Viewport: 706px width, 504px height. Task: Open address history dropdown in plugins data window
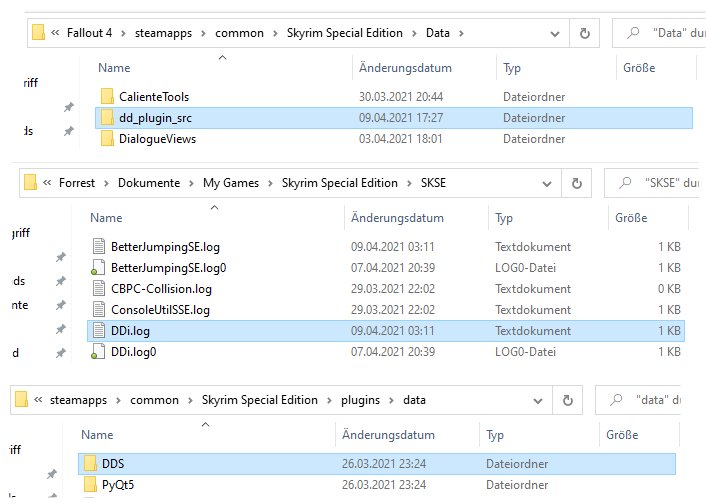(538, 401)
